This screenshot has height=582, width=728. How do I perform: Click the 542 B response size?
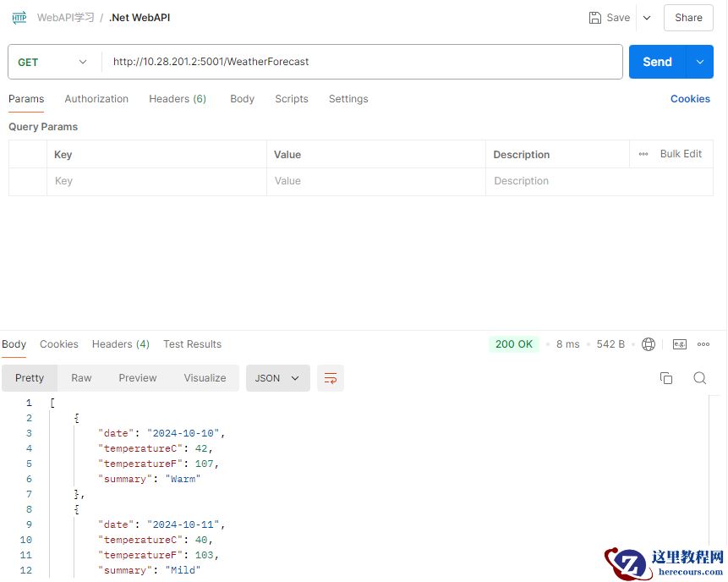click(610, 344)
